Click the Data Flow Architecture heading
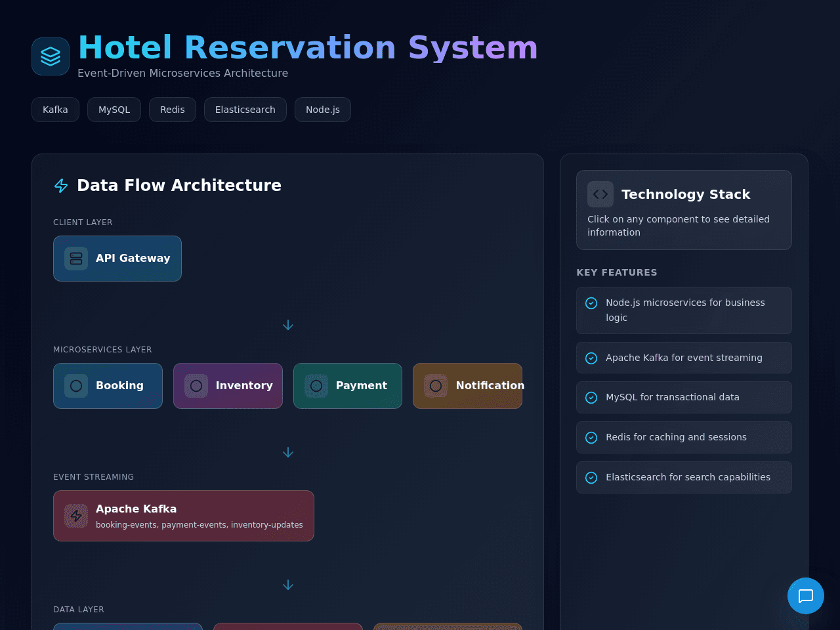 pyautogui.click(x=179, y=186)
